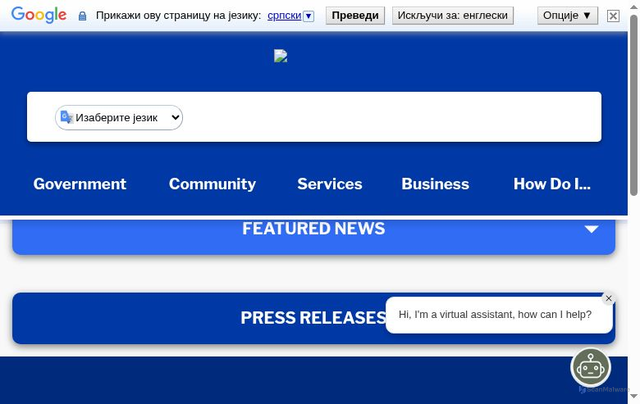Viewport: 640px width, 404px height.
Task: Open the Изаберите језик language selector
Action: point(119,118)
